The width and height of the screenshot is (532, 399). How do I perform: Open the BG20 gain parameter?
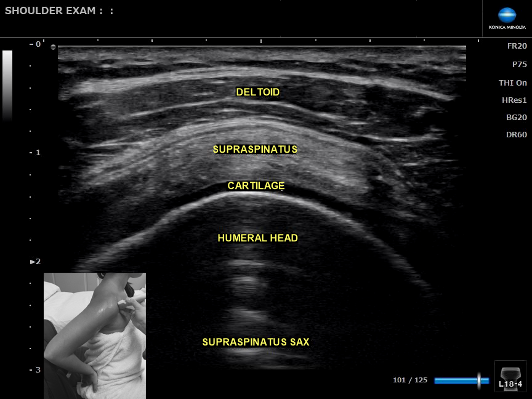516,117
